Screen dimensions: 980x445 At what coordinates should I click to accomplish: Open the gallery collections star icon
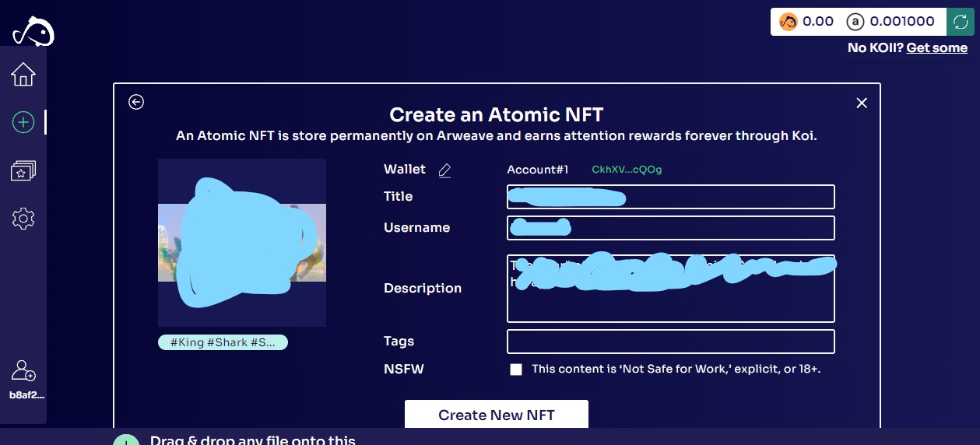click(x=23, y=171)
